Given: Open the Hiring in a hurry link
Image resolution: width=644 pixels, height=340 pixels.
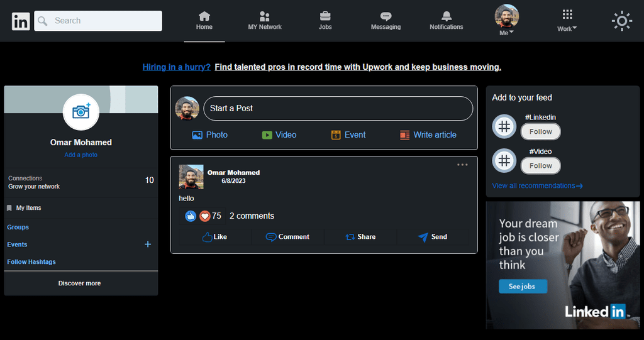Looking at the screenshot, I should [177, 67].
